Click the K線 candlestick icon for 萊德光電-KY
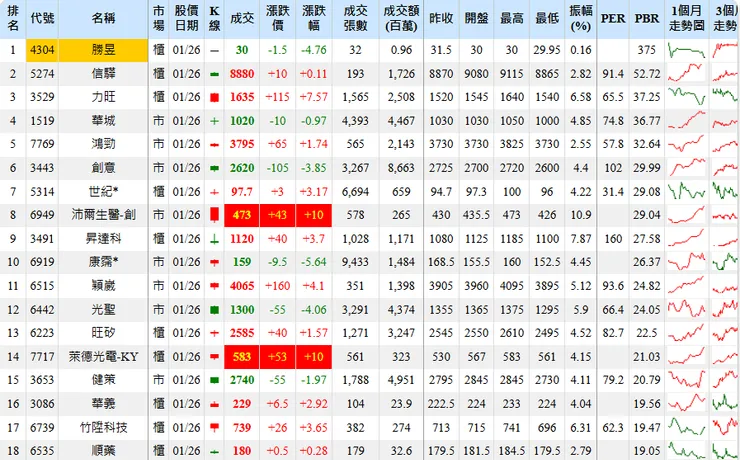Screen dimensions: 740x460 [x=214, y=357]
